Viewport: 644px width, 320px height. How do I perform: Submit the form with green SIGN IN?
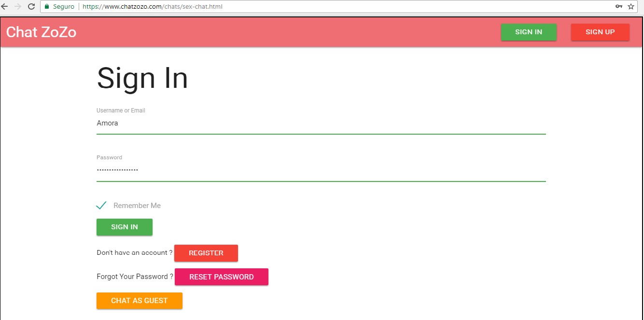point(125,227)
